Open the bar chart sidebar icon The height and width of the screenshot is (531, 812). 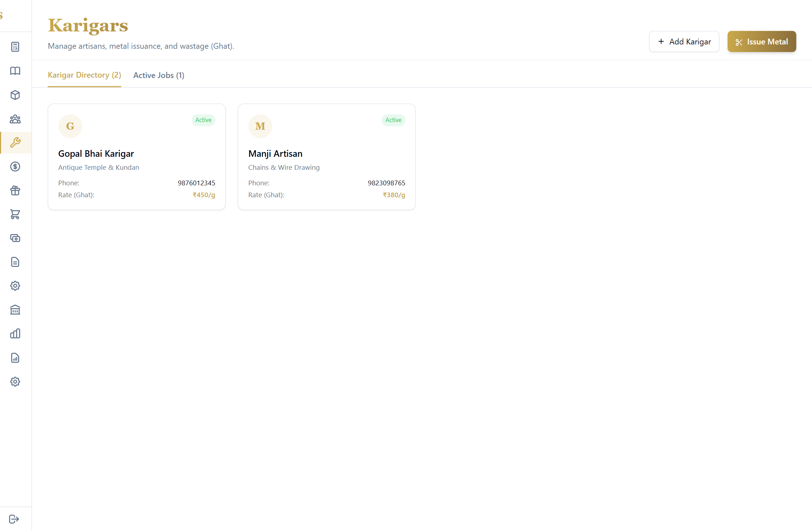pyautogui.click(x=15, y=334)
